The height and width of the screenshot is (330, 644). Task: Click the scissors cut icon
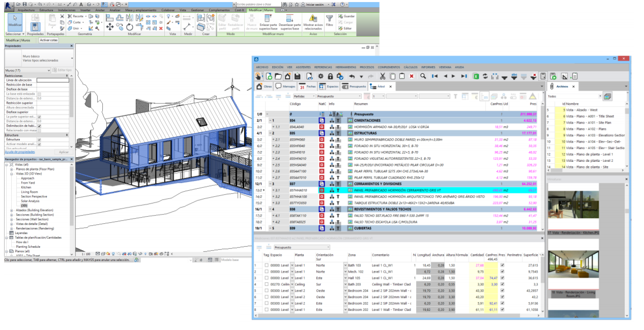pyautogui.click(x=382, y=76)
